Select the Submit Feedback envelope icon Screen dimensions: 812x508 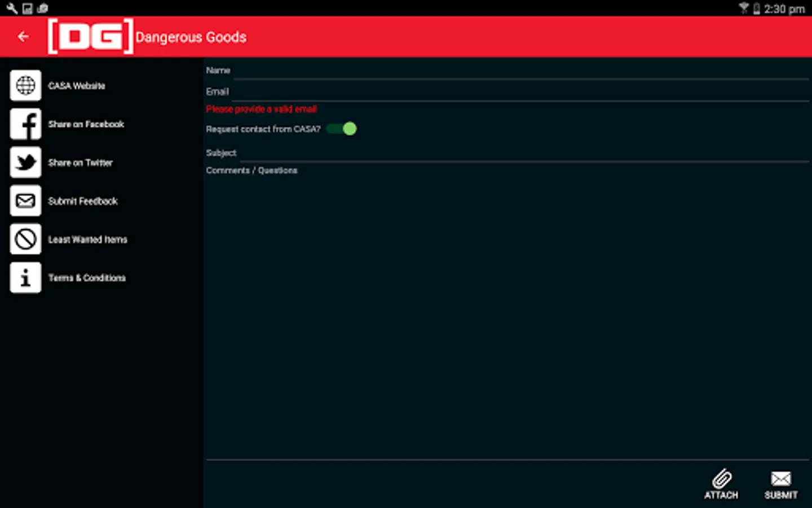pyautogui.click(x=25, y=200)
